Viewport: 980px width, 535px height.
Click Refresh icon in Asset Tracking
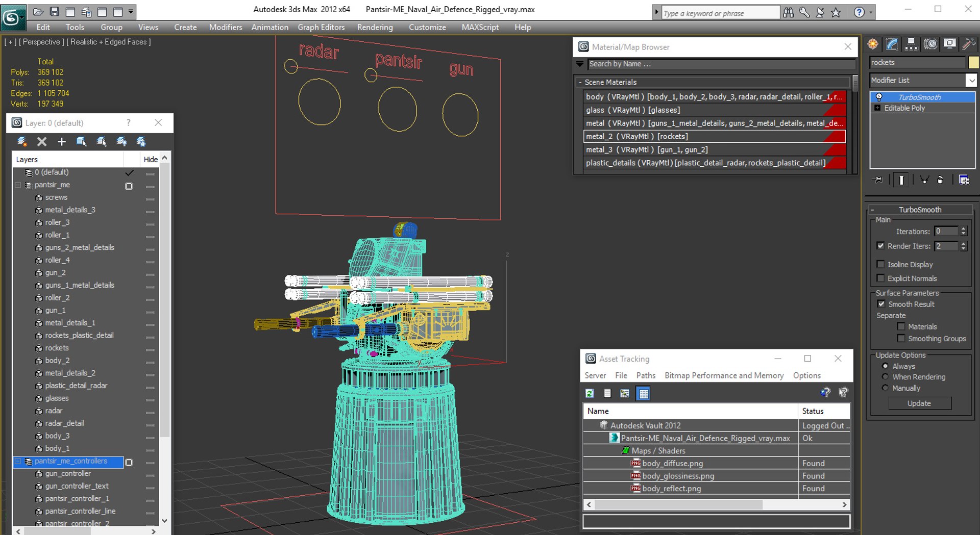pos(590,393)
